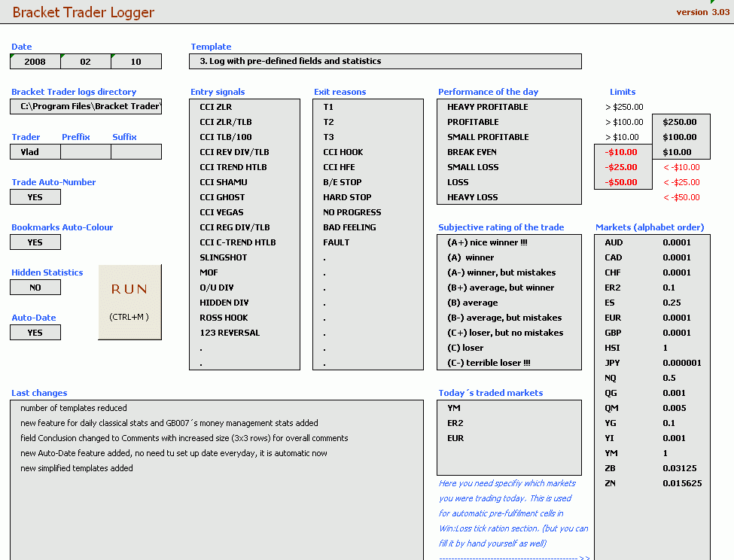Select entry signal CCI SHAMU
Image resolution: width=734 pixels, height=560 pixels.
[245, 182]
